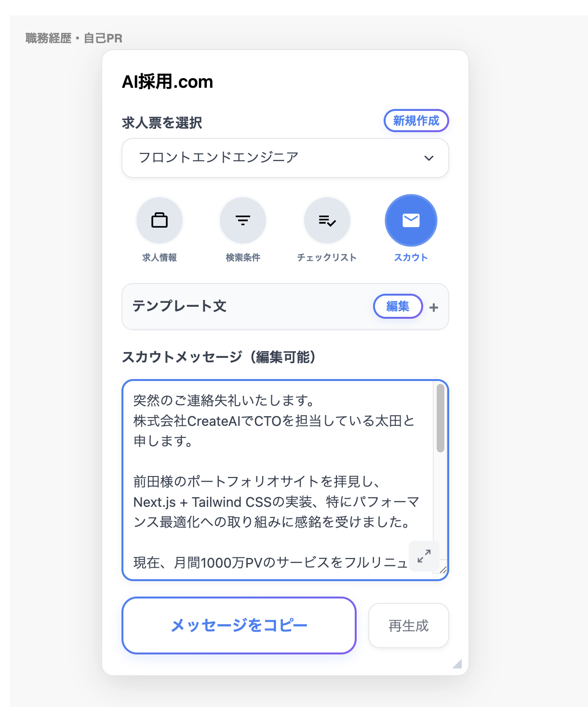Click the チェックリスト tab label

click(327, 258)
